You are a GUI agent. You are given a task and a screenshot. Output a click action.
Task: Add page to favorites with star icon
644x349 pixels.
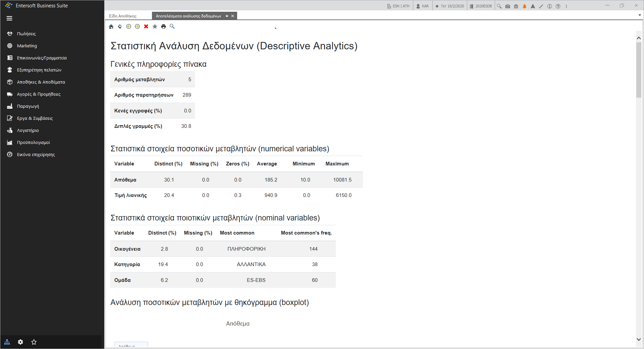point(155,27)
